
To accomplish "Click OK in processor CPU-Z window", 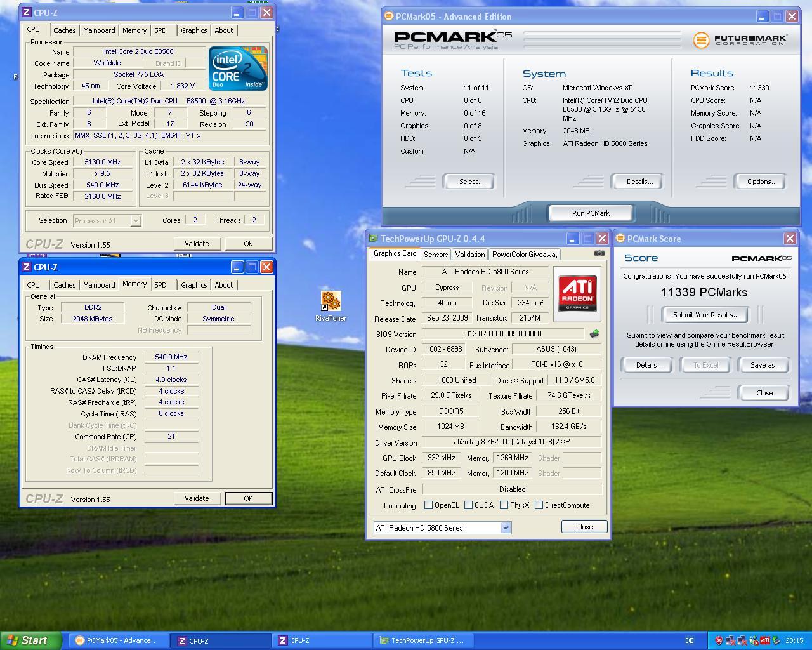I will click(x=248, y=244).
